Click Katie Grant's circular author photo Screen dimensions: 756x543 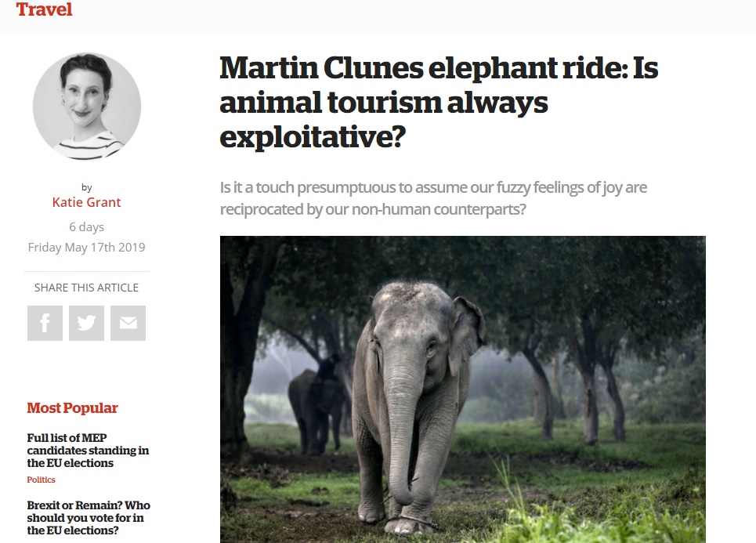87,106
